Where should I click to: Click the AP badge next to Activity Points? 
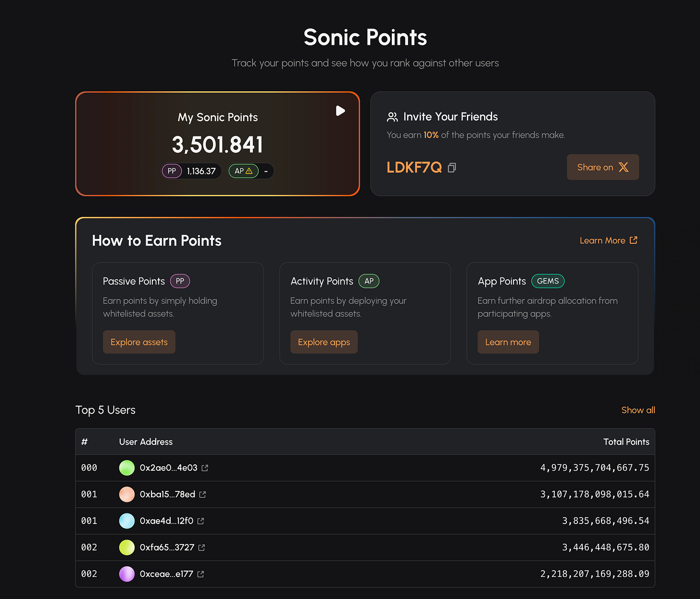(x=369, y=281)
